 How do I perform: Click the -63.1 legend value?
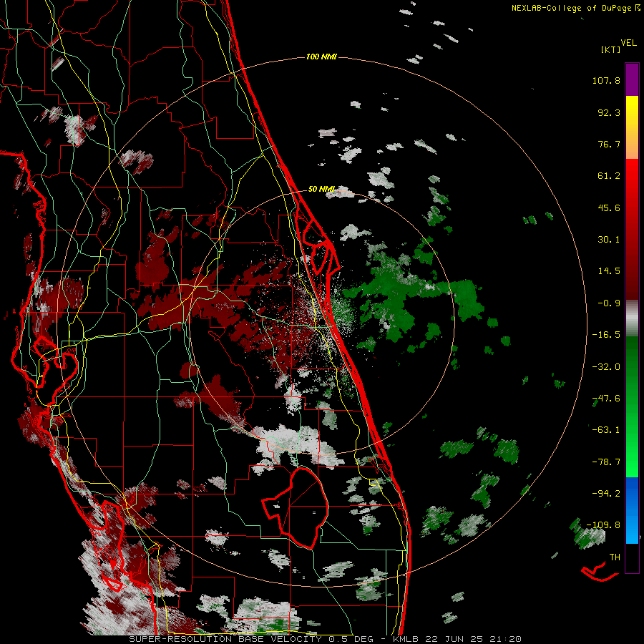(x=606, y=430)
